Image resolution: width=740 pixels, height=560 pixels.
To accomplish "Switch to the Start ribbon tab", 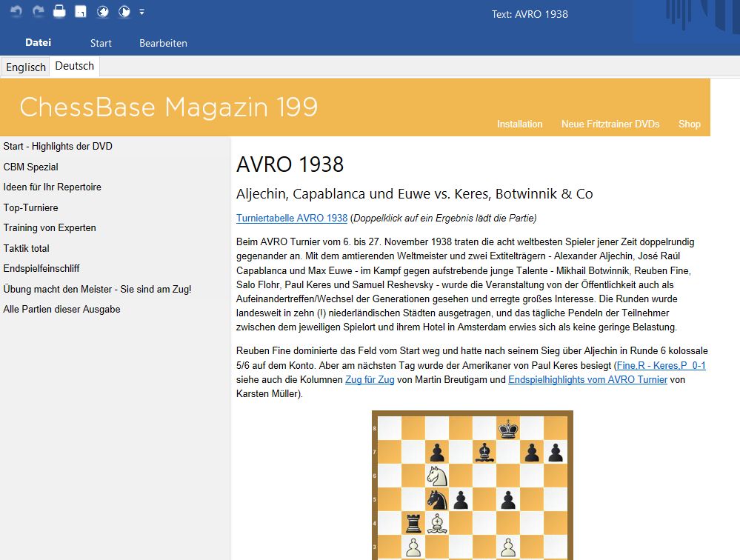I will point(101,43).
